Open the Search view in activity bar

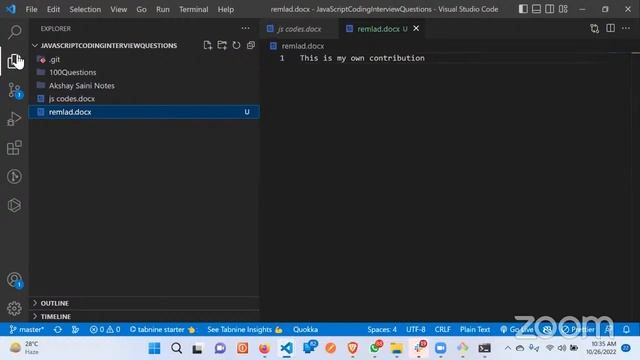click(15, 31)
